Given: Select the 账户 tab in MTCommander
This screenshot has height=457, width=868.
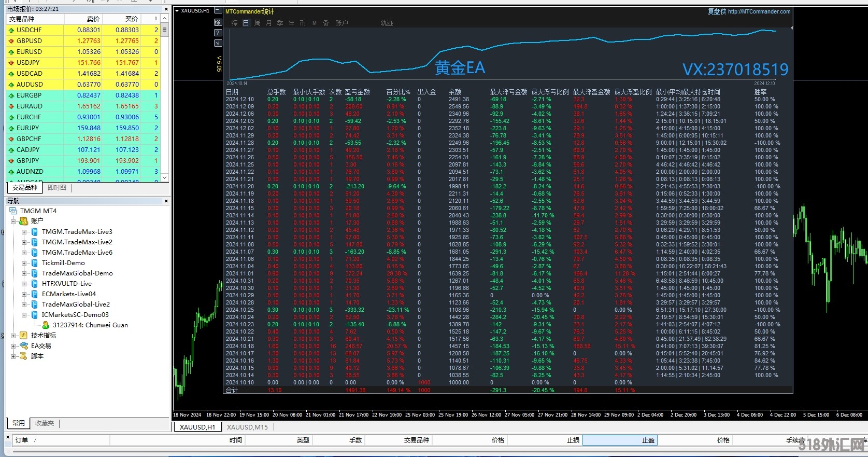Looking at the screenshot, I should point(341,23).
